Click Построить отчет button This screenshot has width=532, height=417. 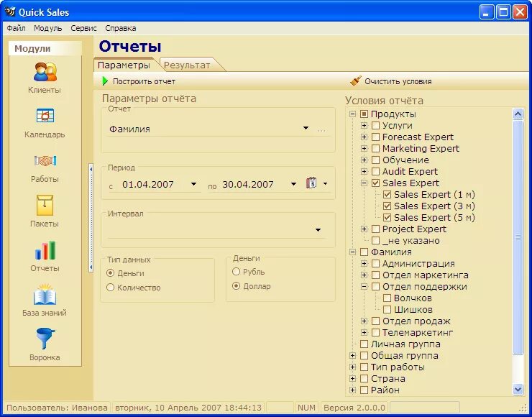pyautogui.click(x=139, y=81)
